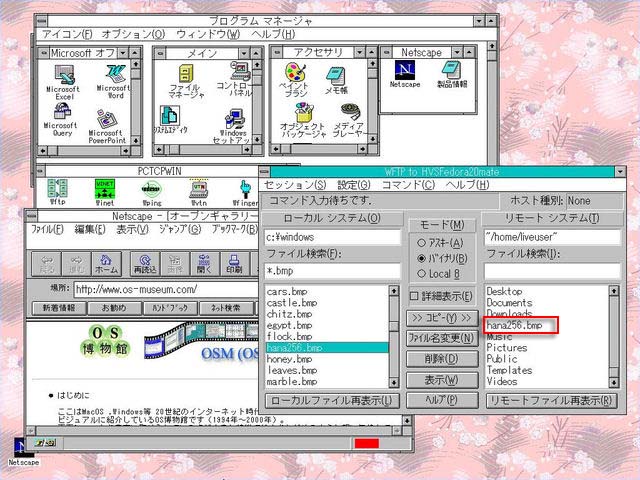Click the ヘルプ(P) button in WFTP

(442, 400)
